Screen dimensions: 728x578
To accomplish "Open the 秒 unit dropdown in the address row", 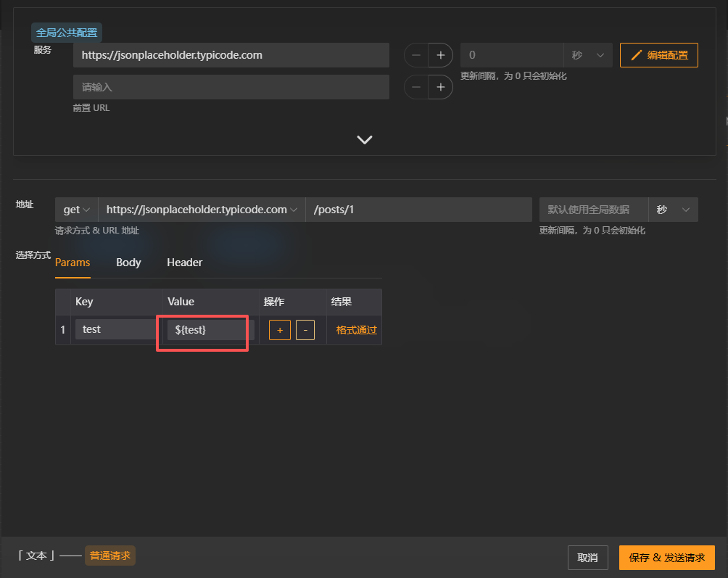I will click(x=673, y=210).
